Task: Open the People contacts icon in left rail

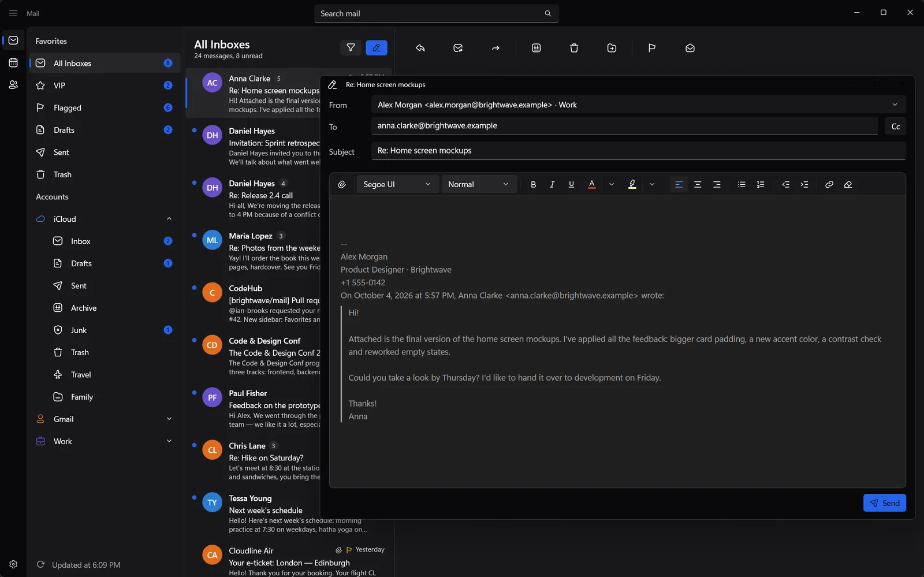Action: tap(13, 85)
